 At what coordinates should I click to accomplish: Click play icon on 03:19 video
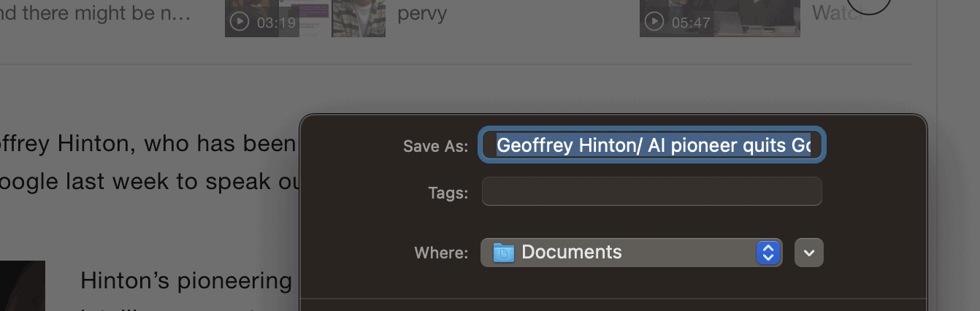[x=240, y=22]
